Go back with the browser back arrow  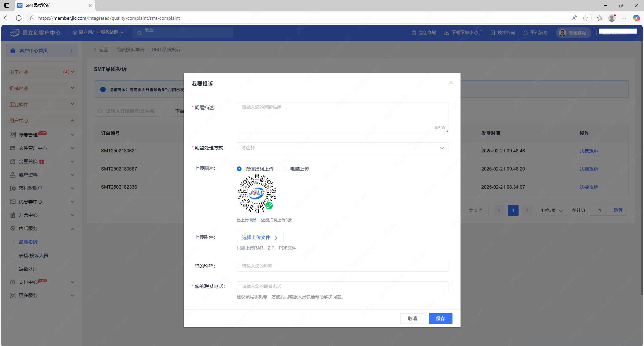[7, 18]
